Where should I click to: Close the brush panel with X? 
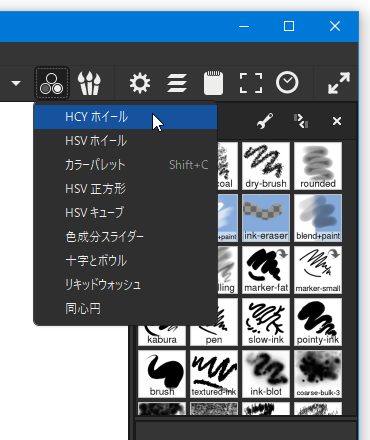tap(337, 121)
